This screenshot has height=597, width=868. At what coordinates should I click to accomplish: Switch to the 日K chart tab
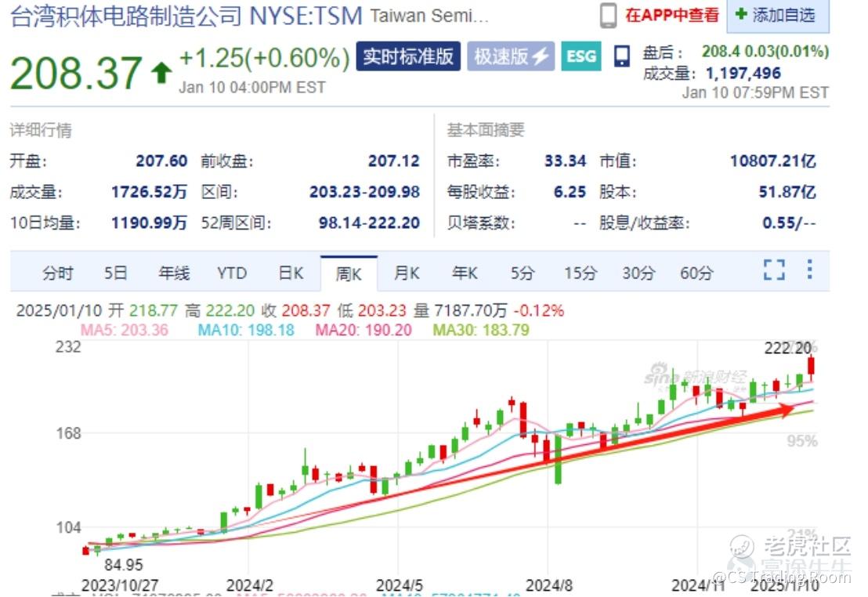pos(291,273)
